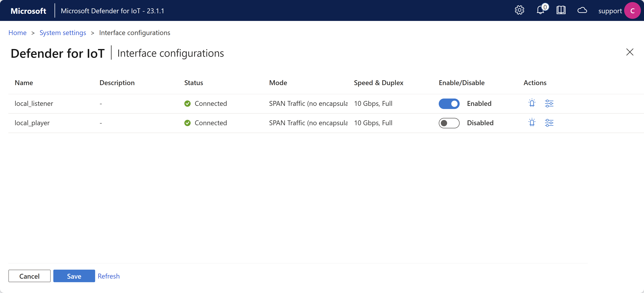Click the system settings gear icon

[x=520, y=11]
